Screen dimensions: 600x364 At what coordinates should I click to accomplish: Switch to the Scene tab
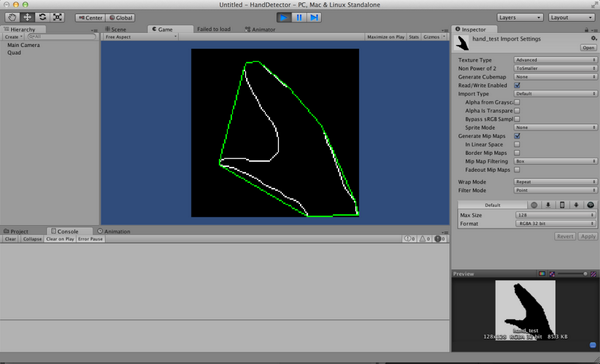pyautogui.click(x=116, y=29)
